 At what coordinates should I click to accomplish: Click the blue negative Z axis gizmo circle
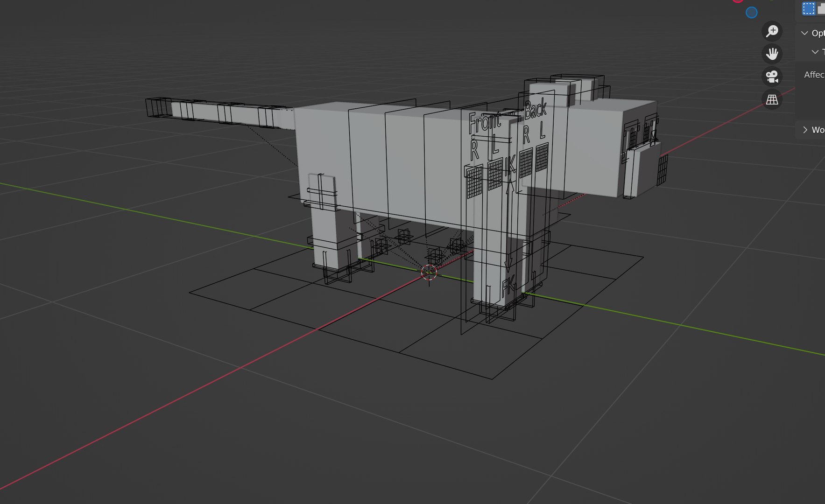pyautogui.click(x=751, y=13)
